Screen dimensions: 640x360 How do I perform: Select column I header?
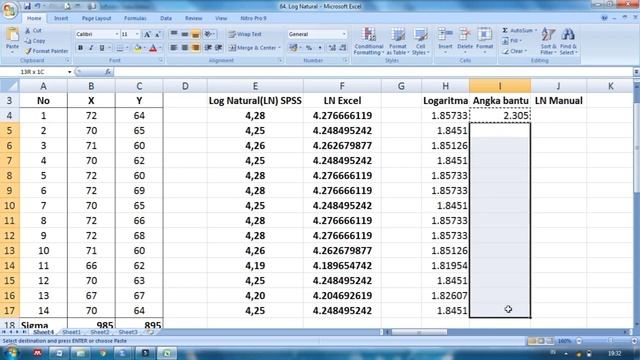tap(500, 86)
